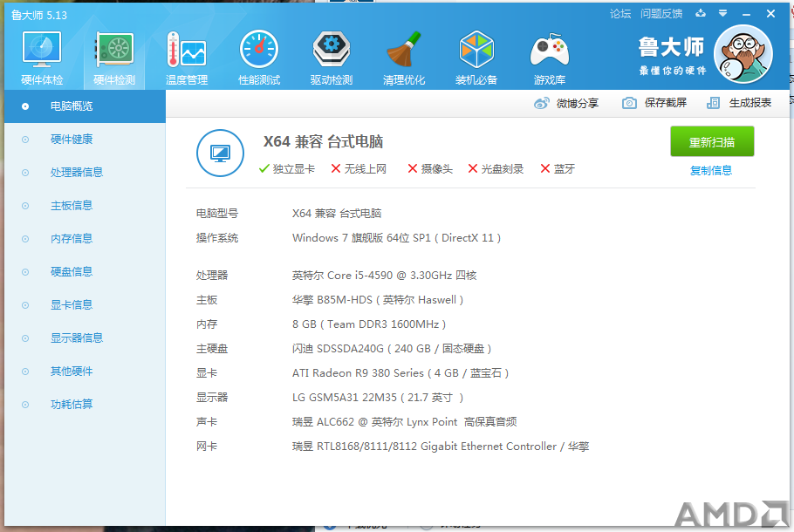Open 功耗估算 sidebar item
Image resolution: width=794 pixels, height=532 pixels.
pos(86,405)
